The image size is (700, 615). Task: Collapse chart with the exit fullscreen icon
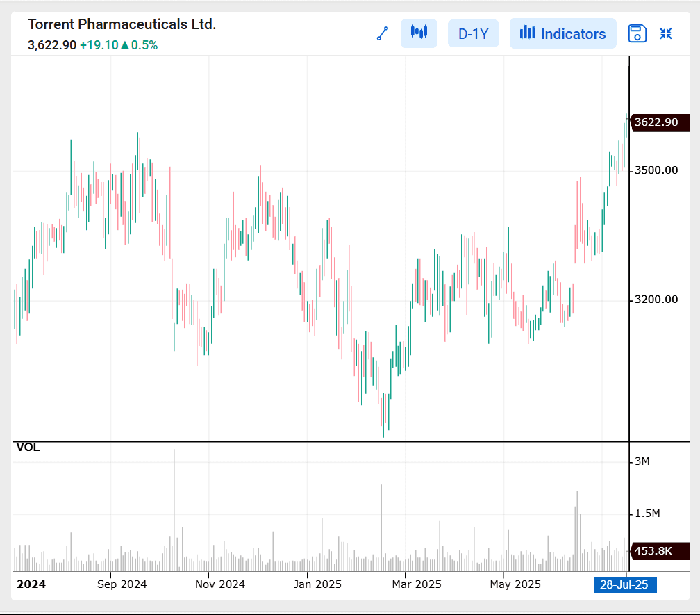click(665, 33)
